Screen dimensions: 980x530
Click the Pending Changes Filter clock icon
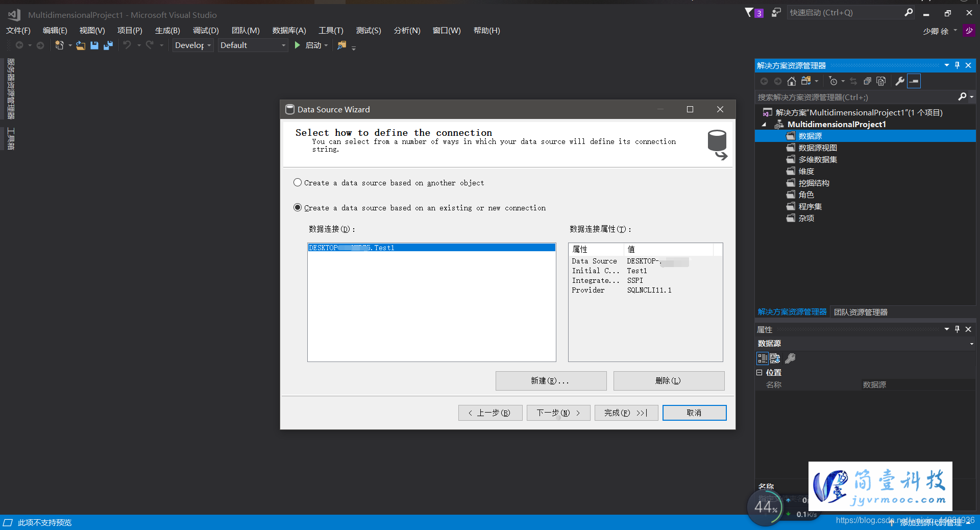click(x=833, y=81)
